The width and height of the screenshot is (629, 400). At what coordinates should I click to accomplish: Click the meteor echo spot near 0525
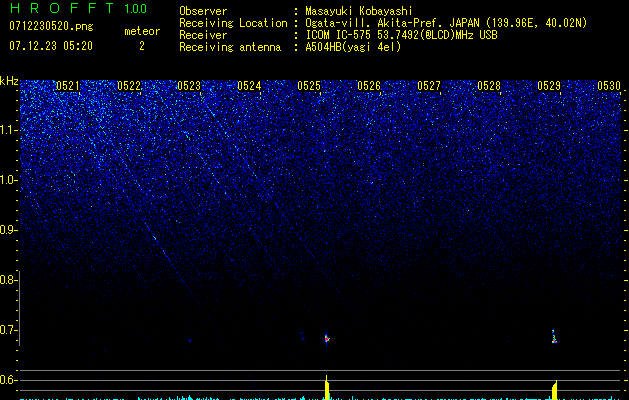pyautogui.click(x=327, y=338)
